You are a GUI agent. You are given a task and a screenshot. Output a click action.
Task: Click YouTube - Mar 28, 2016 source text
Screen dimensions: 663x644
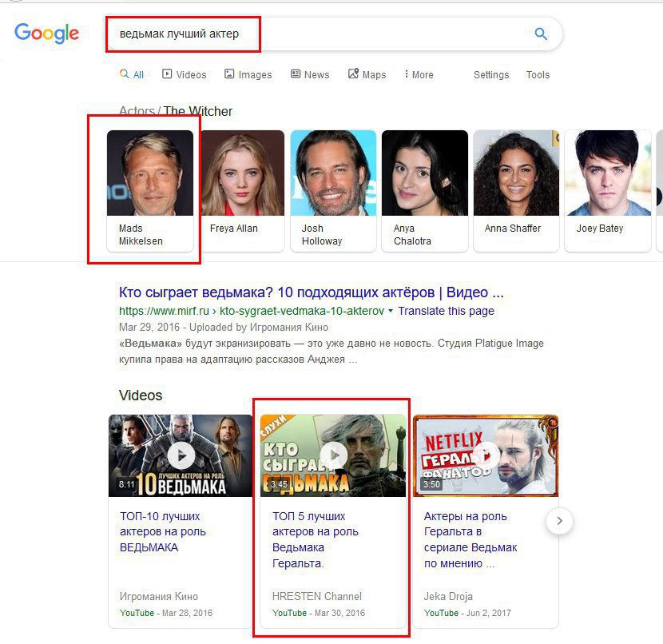(166, 613)
